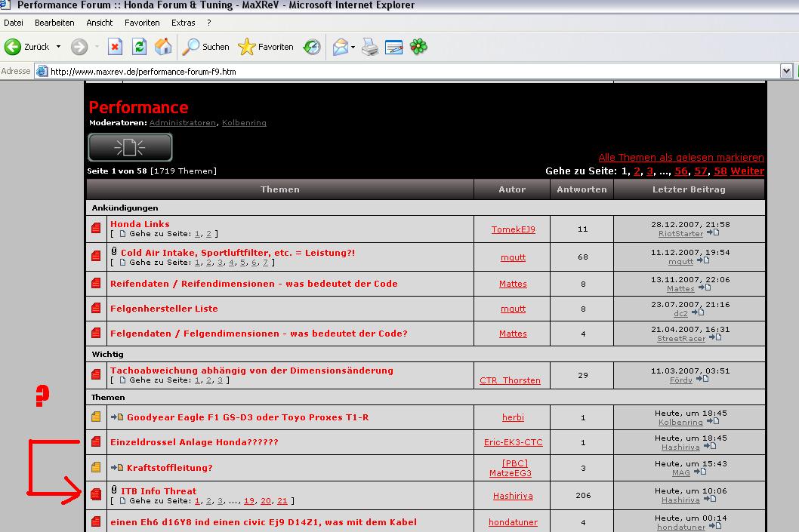Open the Suchen search pane
This screenshot has height=532, width=799.
click(206, 47)
